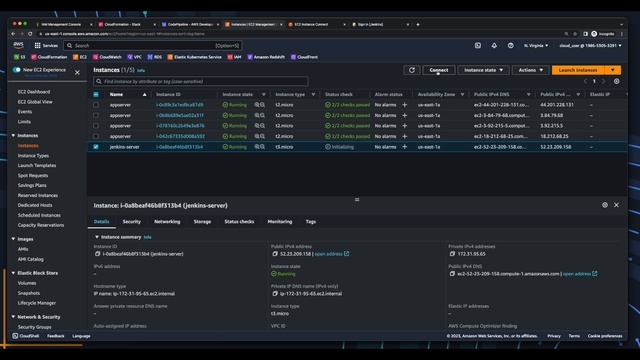Screen dimensions: 640x360
Task: Copy the Public IPv4 DNS value
Action: click(452, 274)
